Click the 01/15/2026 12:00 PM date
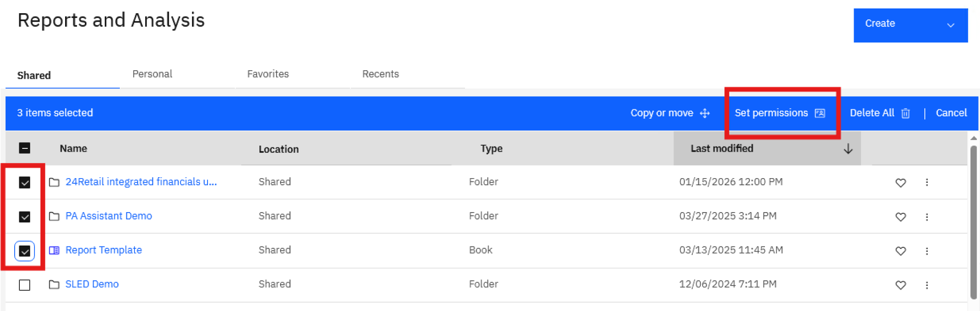This screenshot has width=980, height=311. click(x=731, y=182)
